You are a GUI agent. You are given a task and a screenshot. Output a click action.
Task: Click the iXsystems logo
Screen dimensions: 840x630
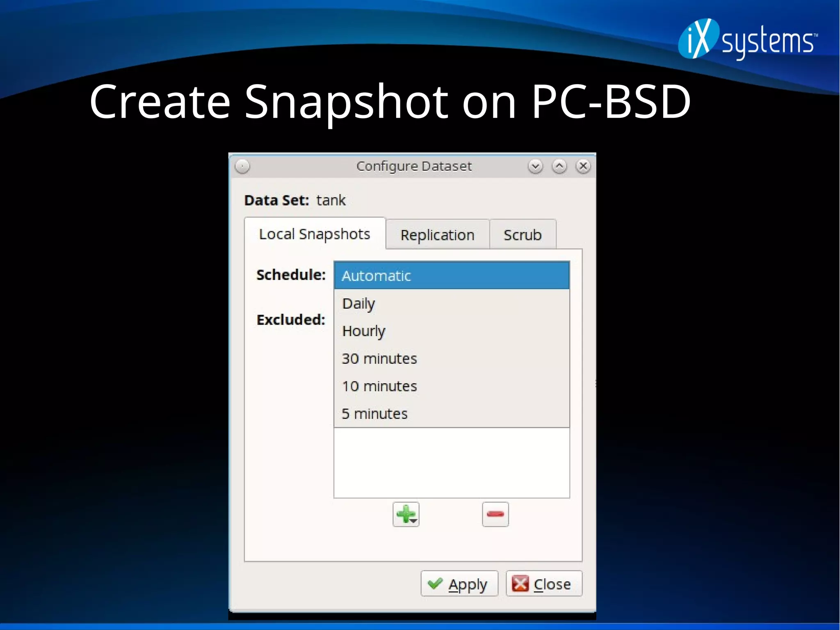(x=748, y=40)
